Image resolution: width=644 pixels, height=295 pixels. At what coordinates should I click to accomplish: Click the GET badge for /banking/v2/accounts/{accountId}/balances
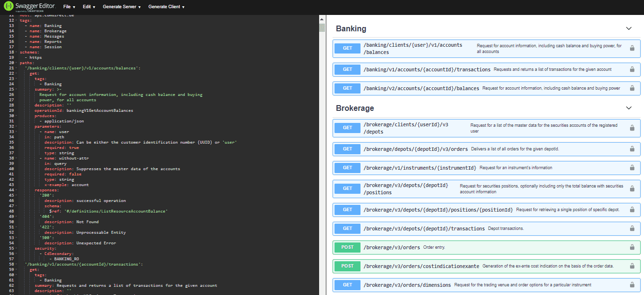pyautogui.click(x=348, y=88)
